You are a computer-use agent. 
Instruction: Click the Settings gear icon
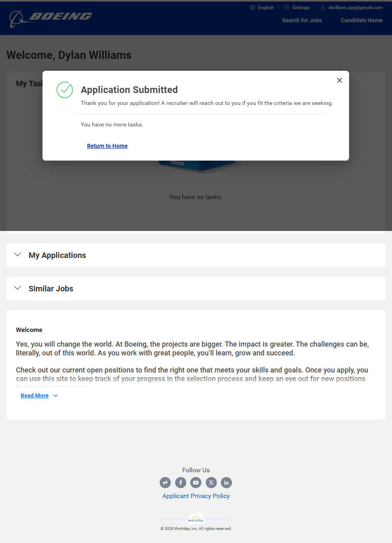[287, 8]
